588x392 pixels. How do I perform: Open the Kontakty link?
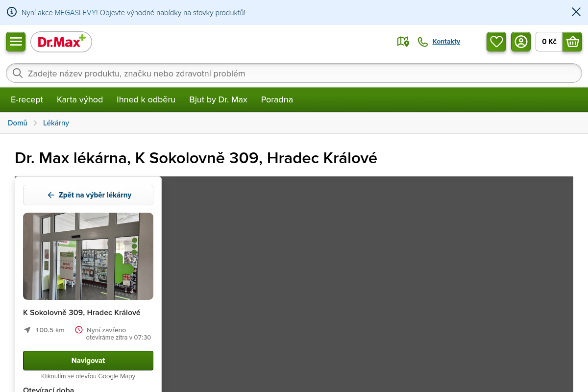tap(446, 42)
